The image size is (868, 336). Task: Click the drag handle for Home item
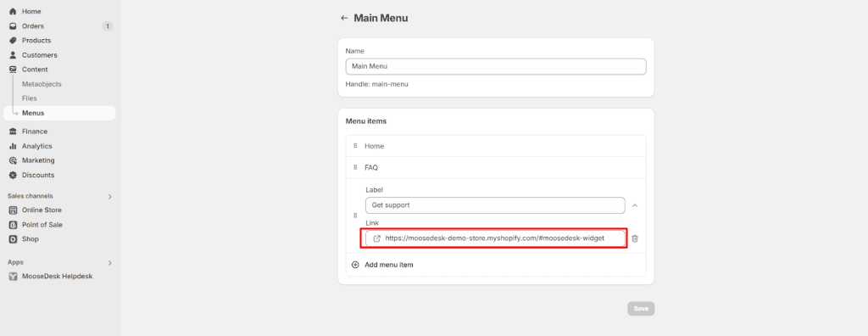355,146
